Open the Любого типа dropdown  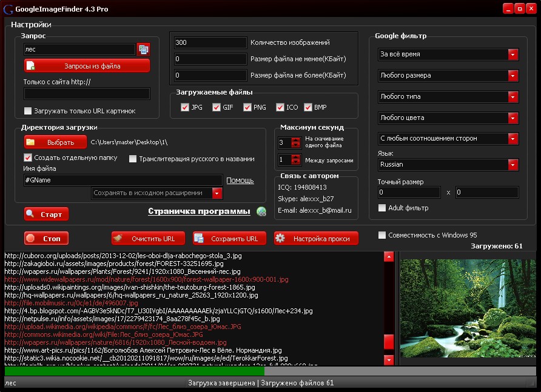[448, 97]
